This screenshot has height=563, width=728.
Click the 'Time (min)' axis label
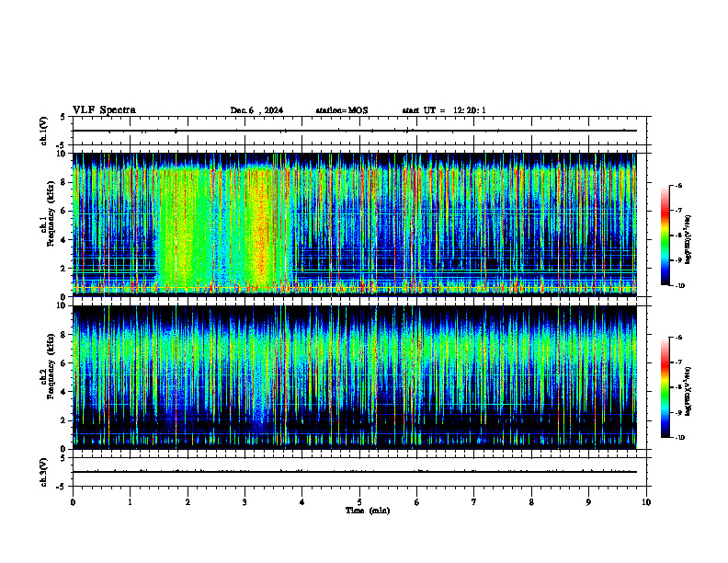[368, 511]
